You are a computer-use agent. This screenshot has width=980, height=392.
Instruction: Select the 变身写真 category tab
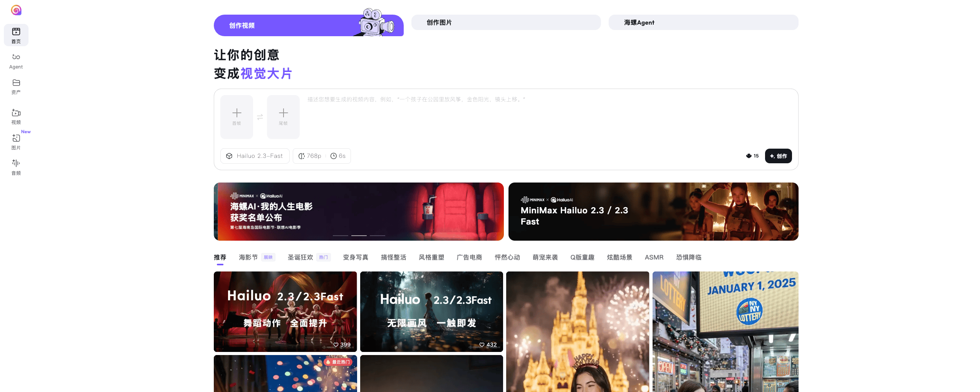[356, 257]
